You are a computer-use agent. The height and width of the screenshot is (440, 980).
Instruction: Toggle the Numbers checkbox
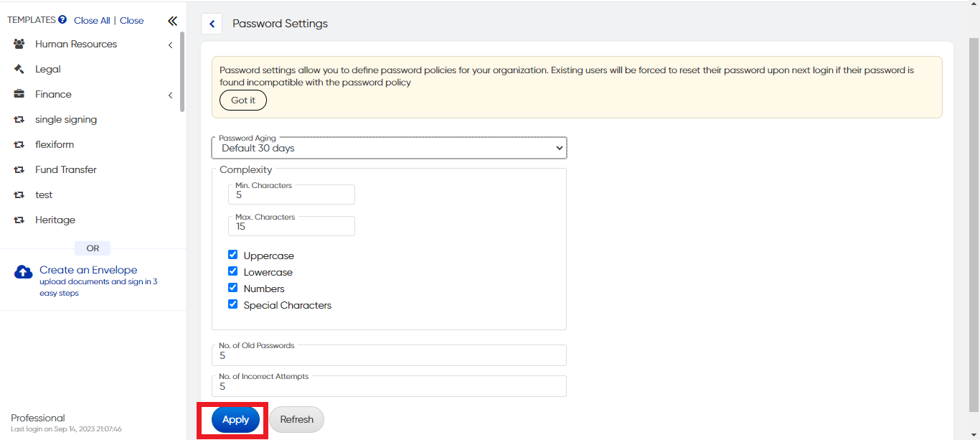232,288
